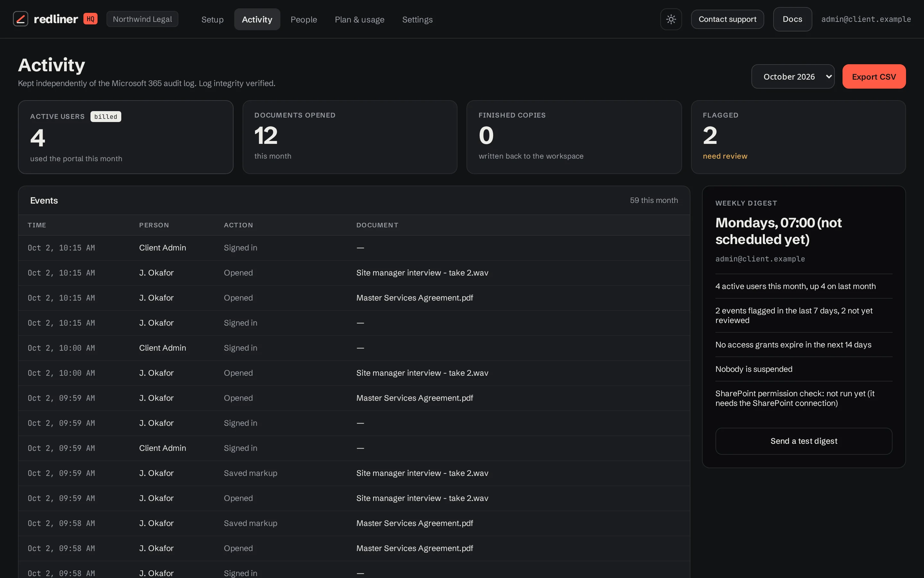Select the Finished Copies card

574,137
